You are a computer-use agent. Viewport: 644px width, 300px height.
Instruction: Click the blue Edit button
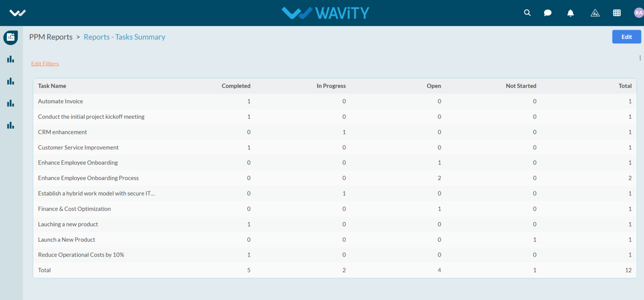tap(626, 37)
